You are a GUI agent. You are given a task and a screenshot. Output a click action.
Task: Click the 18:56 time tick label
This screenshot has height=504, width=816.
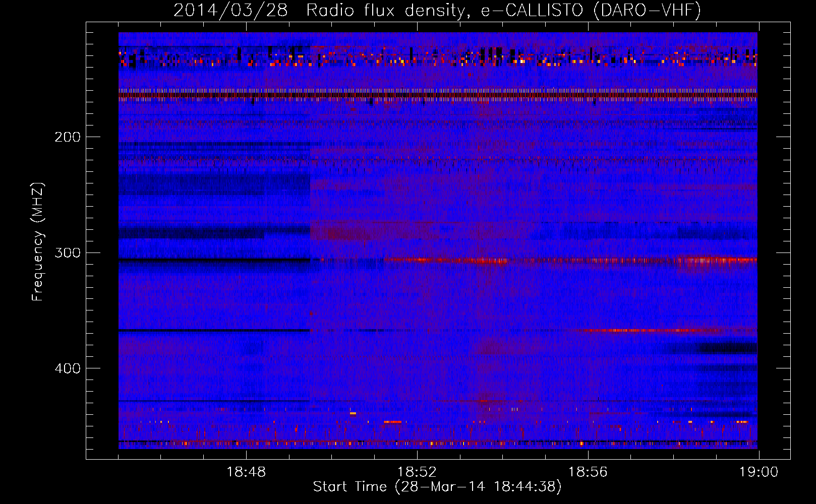pos(588,472)
